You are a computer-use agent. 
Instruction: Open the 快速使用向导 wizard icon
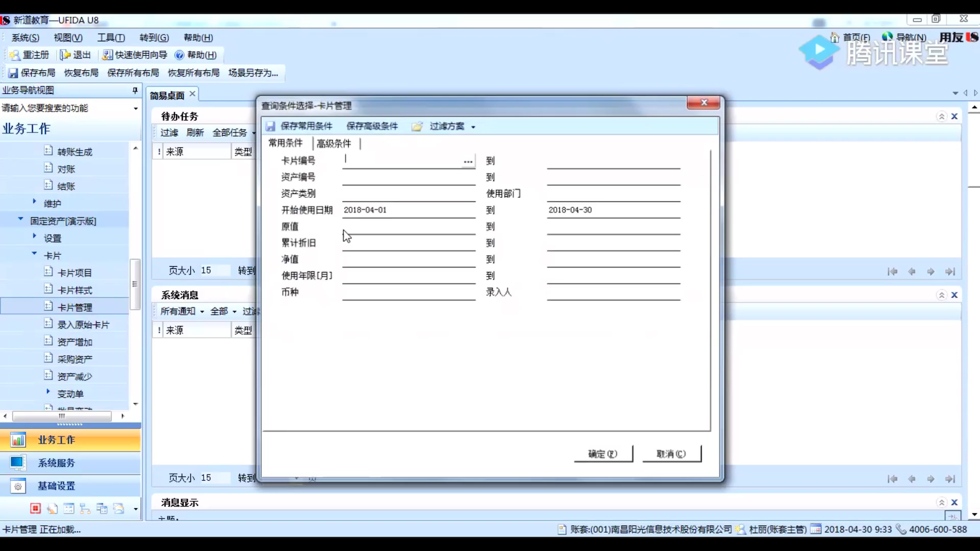107,55
